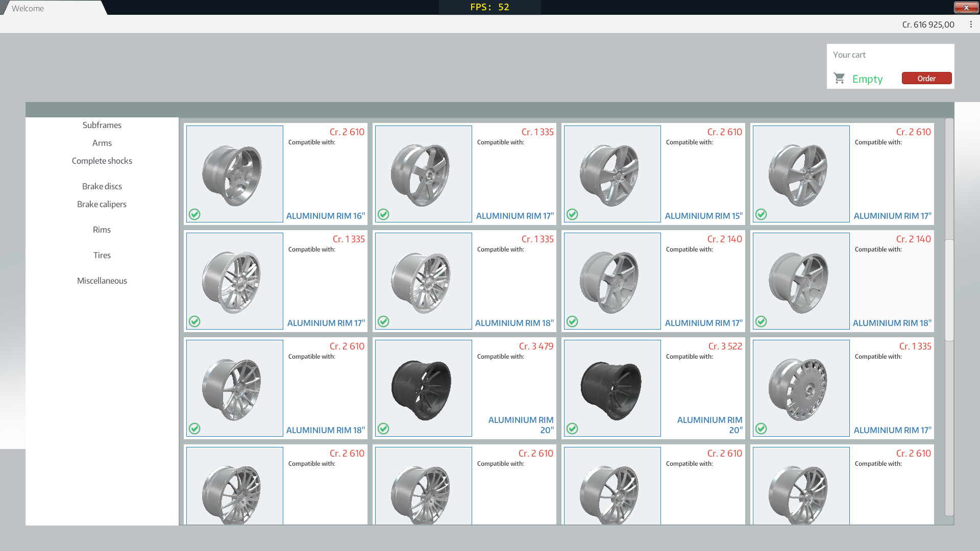Toggle the green checkmark on Aluminium Rim 16"
The image size is (980, 551).
(x=194, y=214)
